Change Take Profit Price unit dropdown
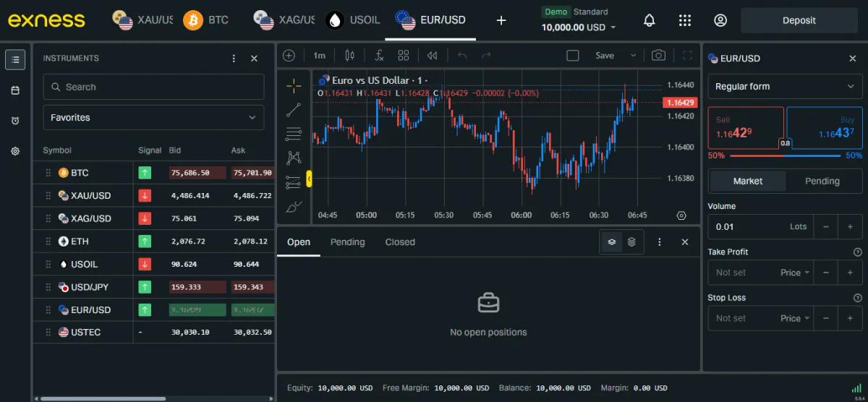 click(795, 273)
